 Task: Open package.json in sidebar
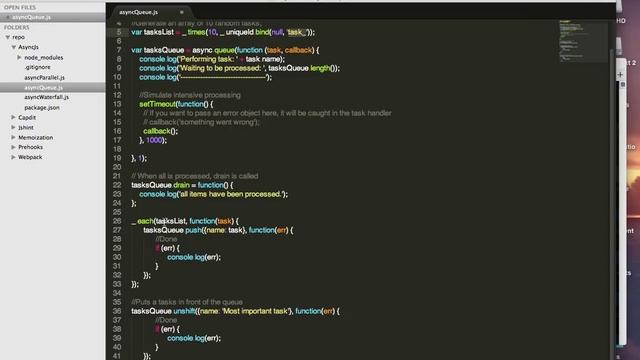coord(42,107)
